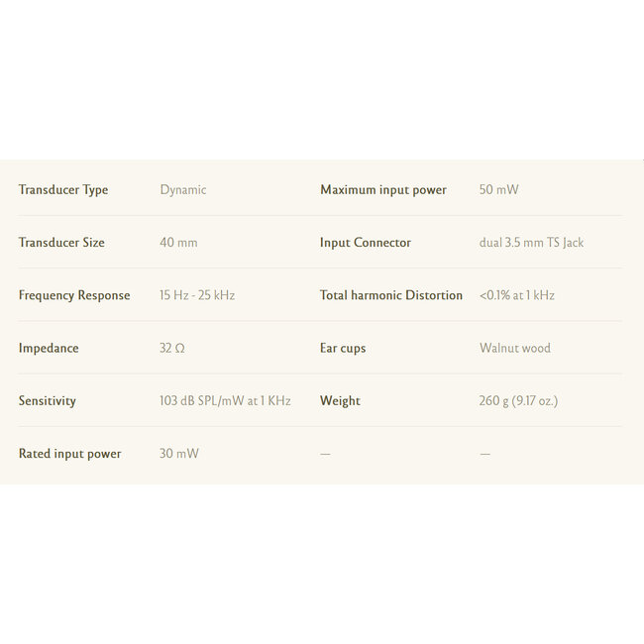This screenshot has height=644, width=644.
Task: Click the Walnut wood value
Action: point(515,349)
